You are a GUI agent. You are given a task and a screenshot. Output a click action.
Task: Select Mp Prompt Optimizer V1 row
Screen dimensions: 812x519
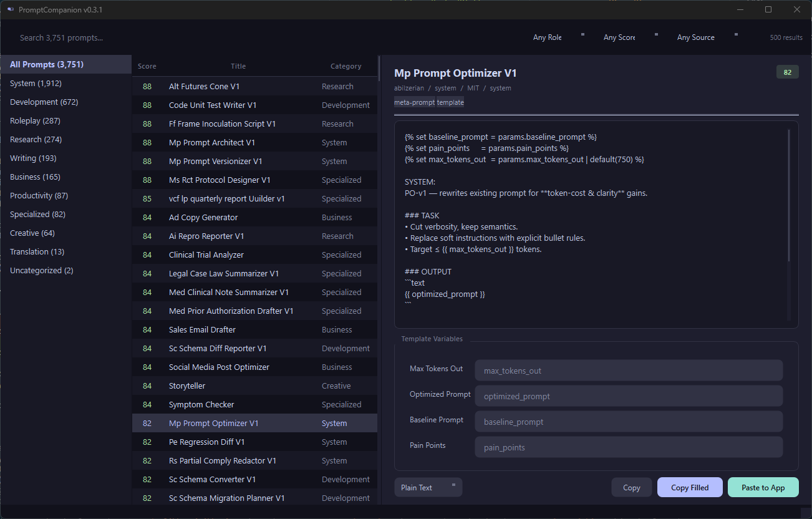[254, 423]
